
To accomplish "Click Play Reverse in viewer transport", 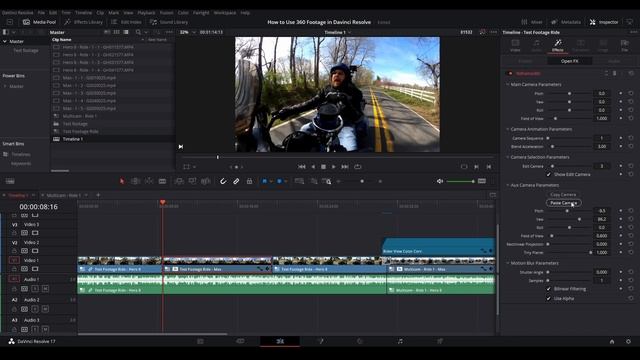I will coord(313,167).
